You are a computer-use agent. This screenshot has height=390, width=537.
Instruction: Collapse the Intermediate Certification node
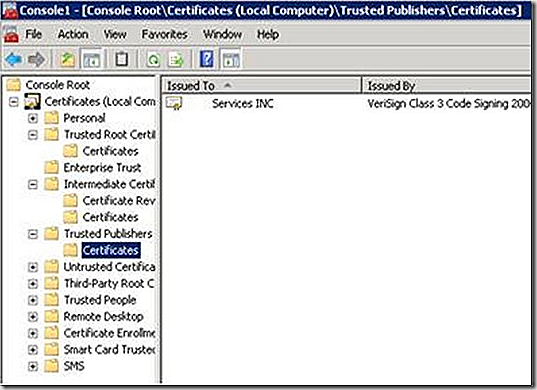tap(33, 185)
